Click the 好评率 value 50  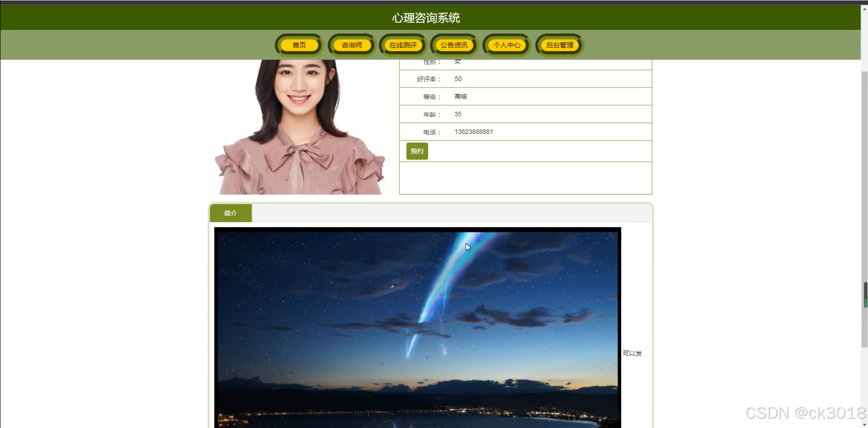point(458,79)
